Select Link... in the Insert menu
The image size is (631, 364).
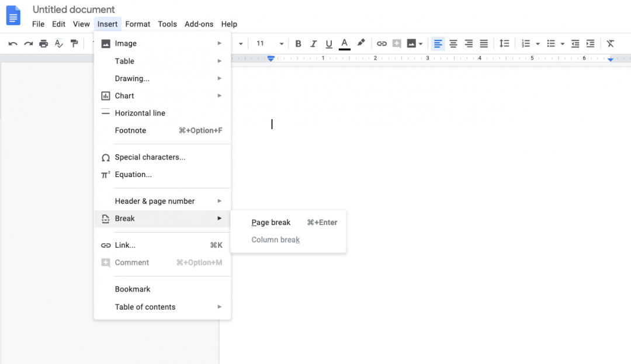click(x=162, y=245)
